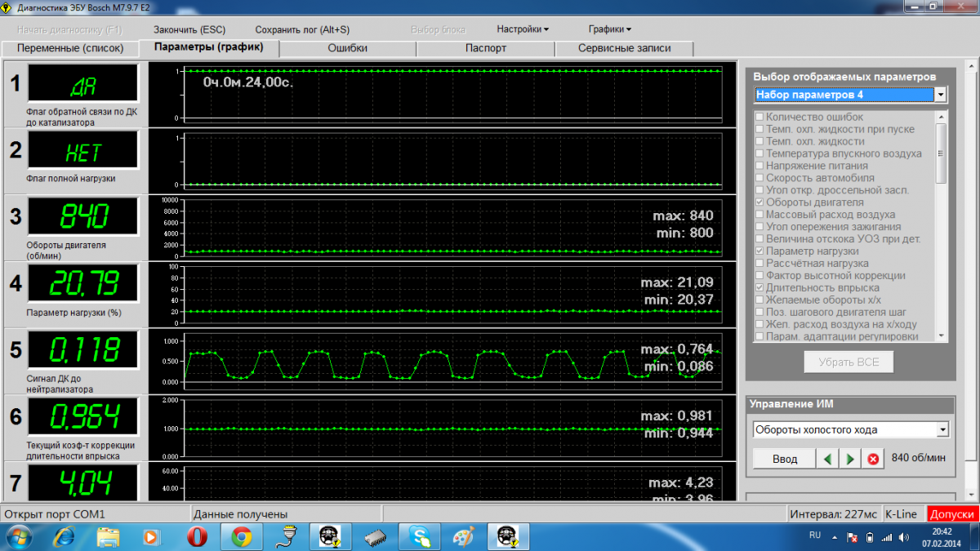Switch to the Ошибки tab
The width and height of the screenshot is (980, 551).
(x=347, y=48)
